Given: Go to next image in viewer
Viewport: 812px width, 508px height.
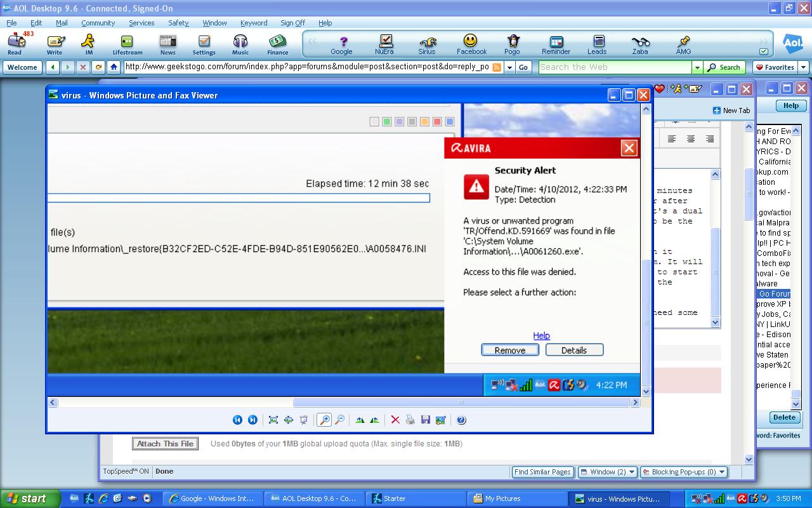Looking at the screenshot, I should coord(252,420).
